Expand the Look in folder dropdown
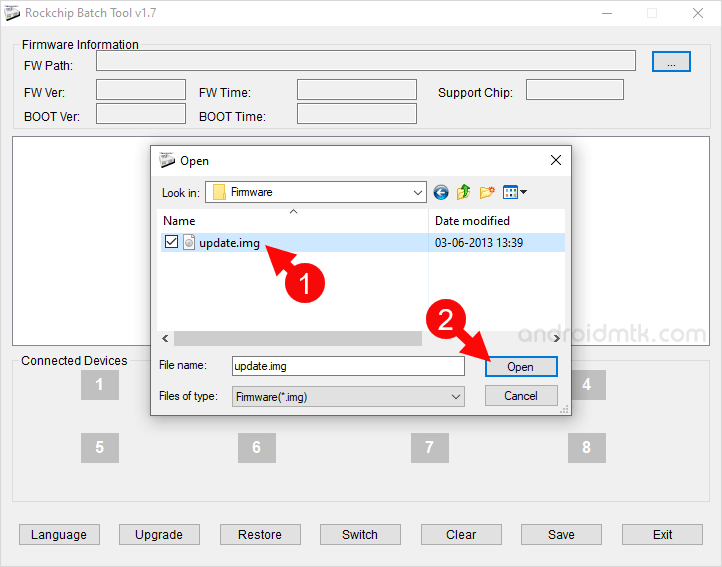Viewport: 722px width, 567px height. (x=417, y=192)
